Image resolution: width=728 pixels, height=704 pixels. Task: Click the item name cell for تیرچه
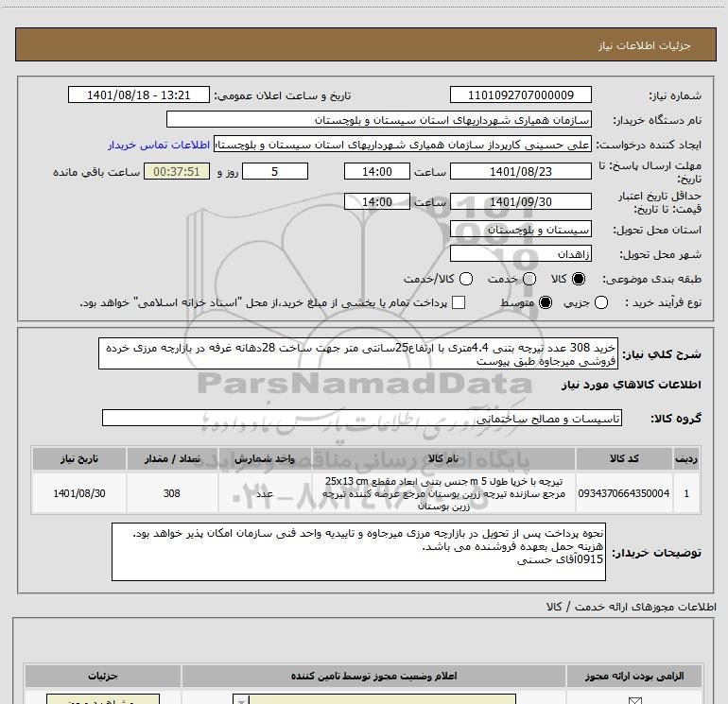(443, 493)
